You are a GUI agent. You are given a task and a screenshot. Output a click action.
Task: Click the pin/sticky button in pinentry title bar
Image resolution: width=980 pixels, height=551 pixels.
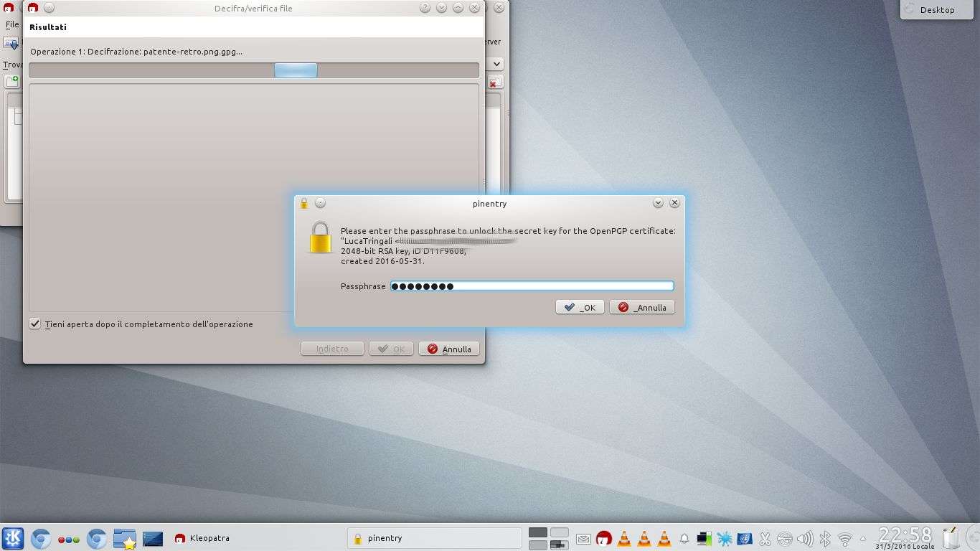(320, 203)
